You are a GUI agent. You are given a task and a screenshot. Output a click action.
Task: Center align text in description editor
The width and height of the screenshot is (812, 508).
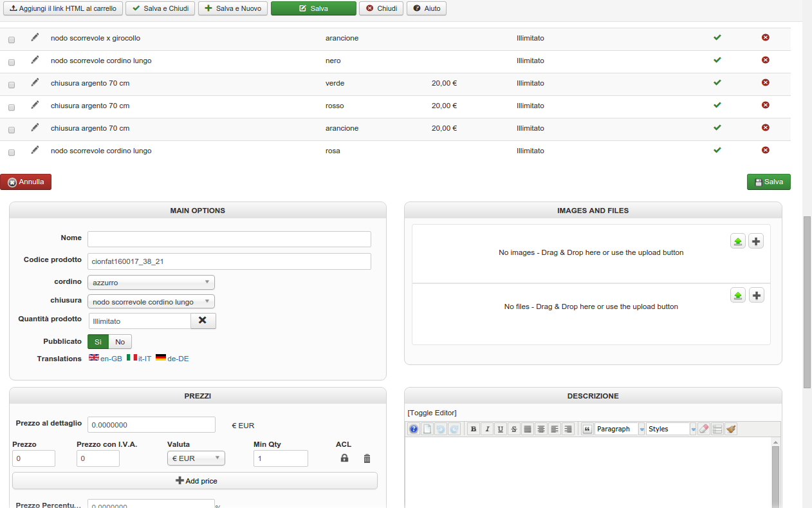[x=541, y=429]
